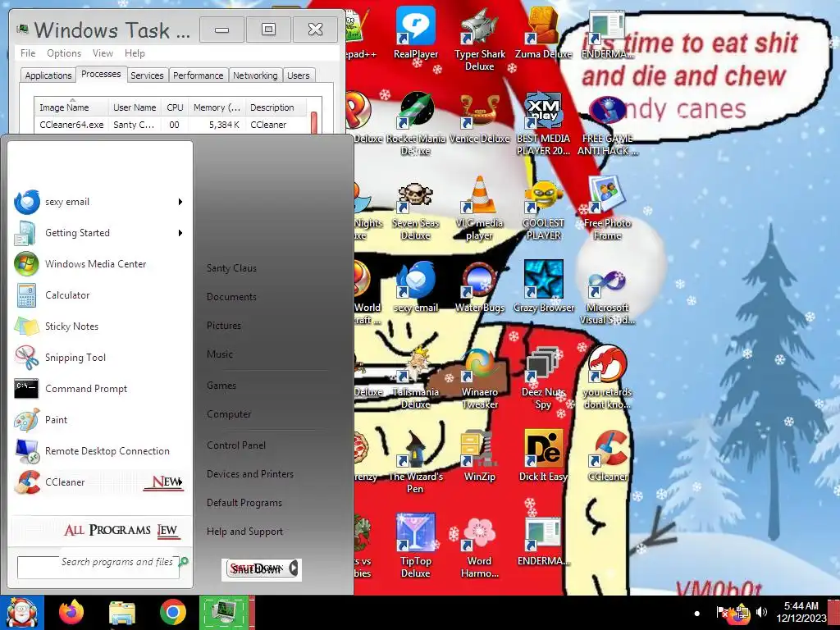Open the Word Harmony desktop shortcut
840x630 pixels.
(x=479, y=546)
